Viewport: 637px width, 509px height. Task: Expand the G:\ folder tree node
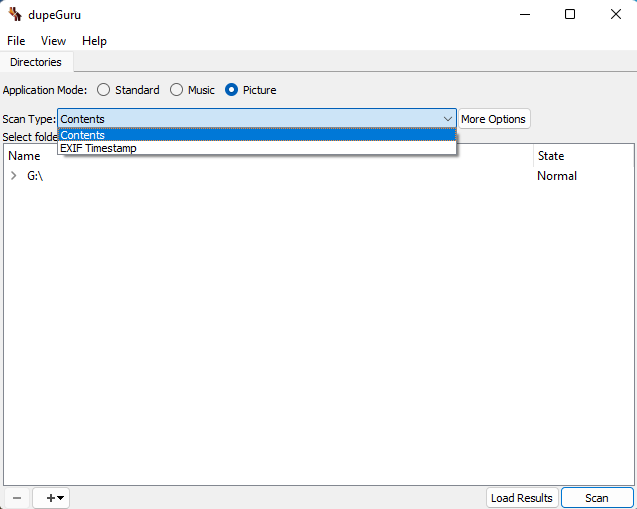pos(13,175)
